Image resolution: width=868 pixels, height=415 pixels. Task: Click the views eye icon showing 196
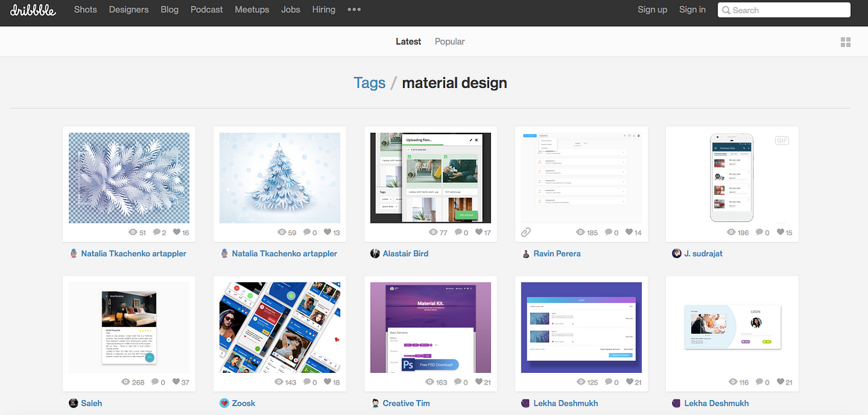[x=732, y=233]
